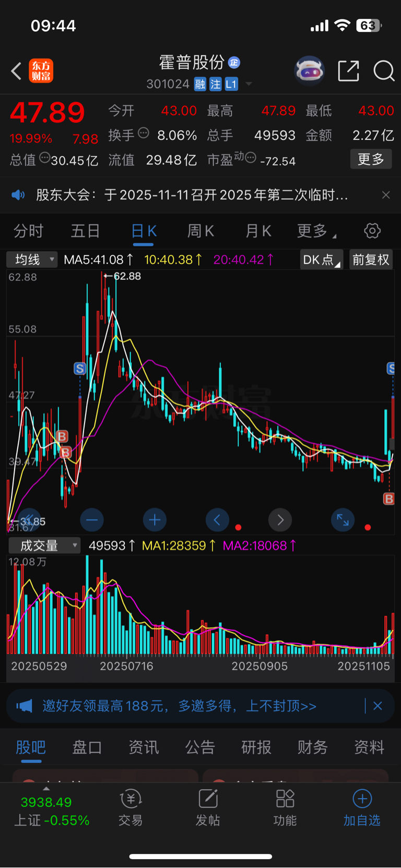This screenshot has height=868, width=401.
Task: Tap the MA1:28359 volume value
Action: click(x=179, y=546)
